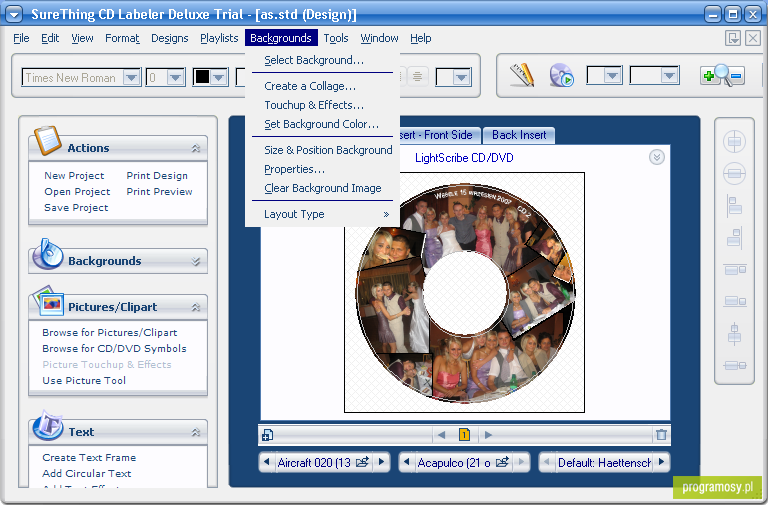
Task: Select the yellow page 1 indicator
Action: 464,434
